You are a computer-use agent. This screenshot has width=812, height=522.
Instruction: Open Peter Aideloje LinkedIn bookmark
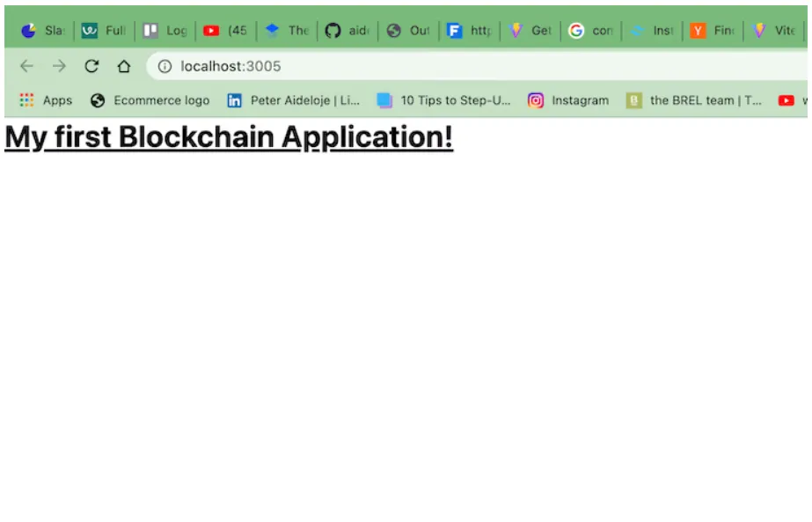(x=293, y=100)
